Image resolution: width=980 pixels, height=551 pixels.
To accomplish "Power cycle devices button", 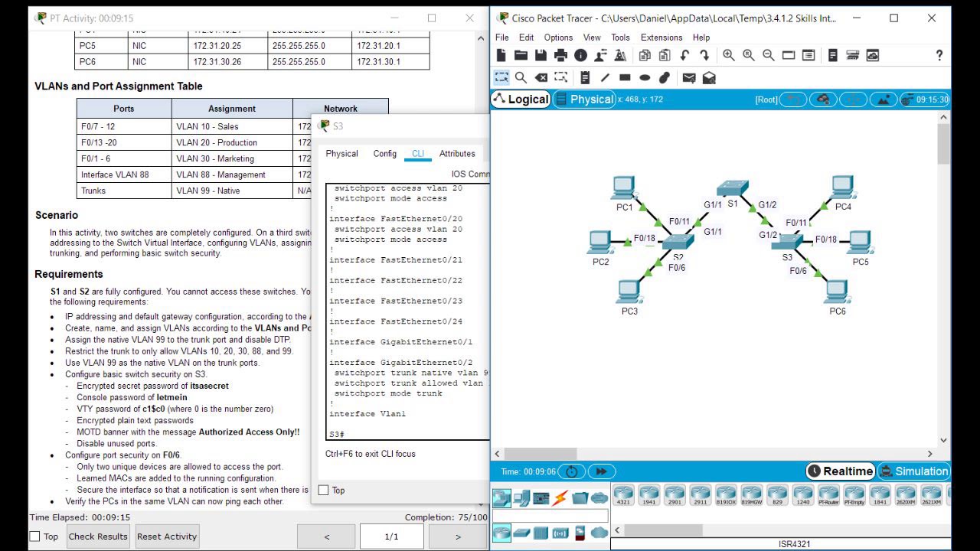I will (x=572, y=471).
